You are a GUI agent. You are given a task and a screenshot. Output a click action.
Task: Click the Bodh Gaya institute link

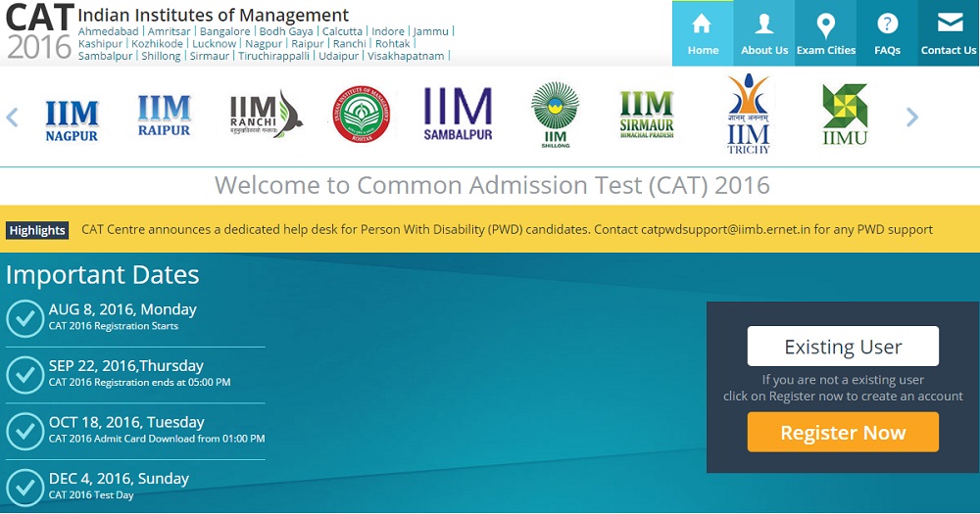pyautogui.click(x=286, y=31)
